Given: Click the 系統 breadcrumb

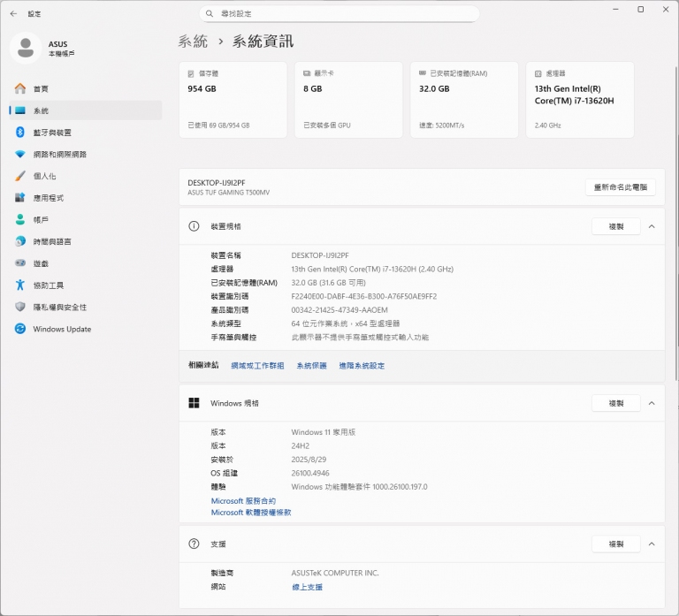Looking at the screenshot, I should point(193,42).
